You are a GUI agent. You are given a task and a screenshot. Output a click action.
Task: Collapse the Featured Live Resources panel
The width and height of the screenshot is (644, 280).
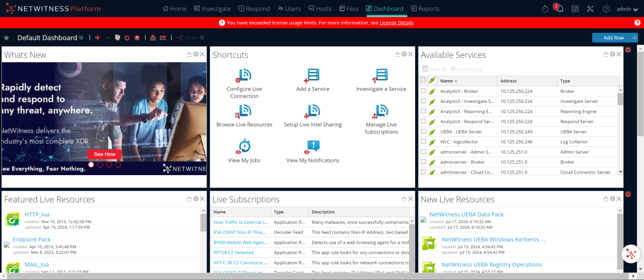point(189,199)
